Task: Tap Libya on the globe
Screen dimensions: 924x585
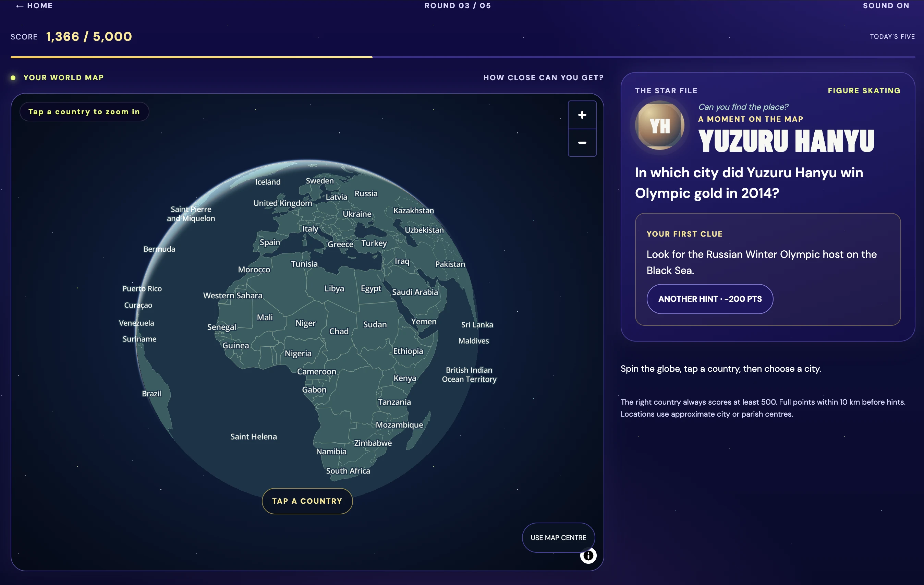Action: click(334, 288)
